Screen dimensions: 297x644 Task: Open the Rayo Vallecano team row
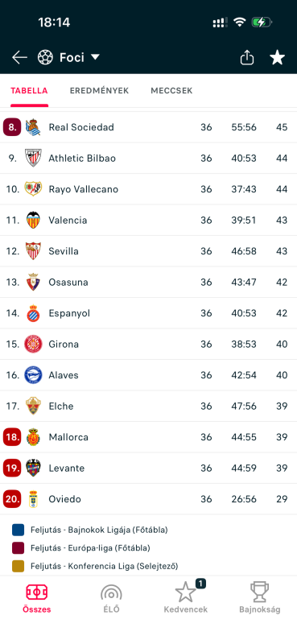[x=148, y=189]
